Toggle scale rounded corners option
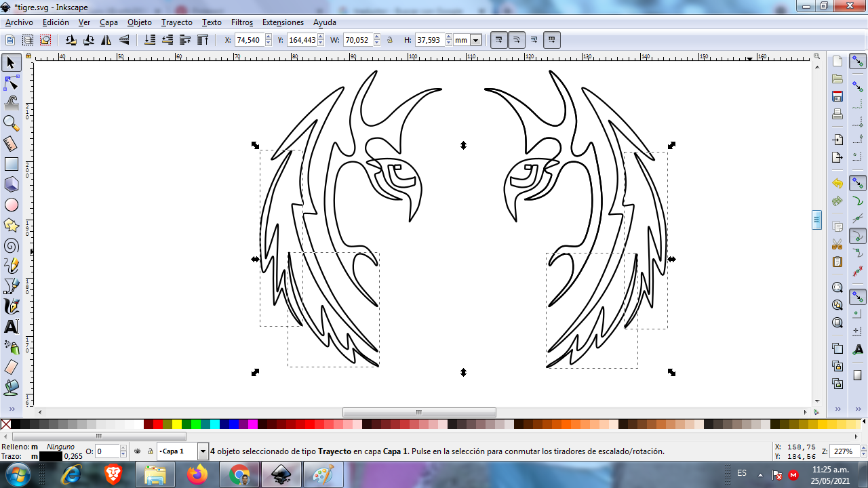The height and width of the screenshot is (488, 868). [x=517, y=40]
